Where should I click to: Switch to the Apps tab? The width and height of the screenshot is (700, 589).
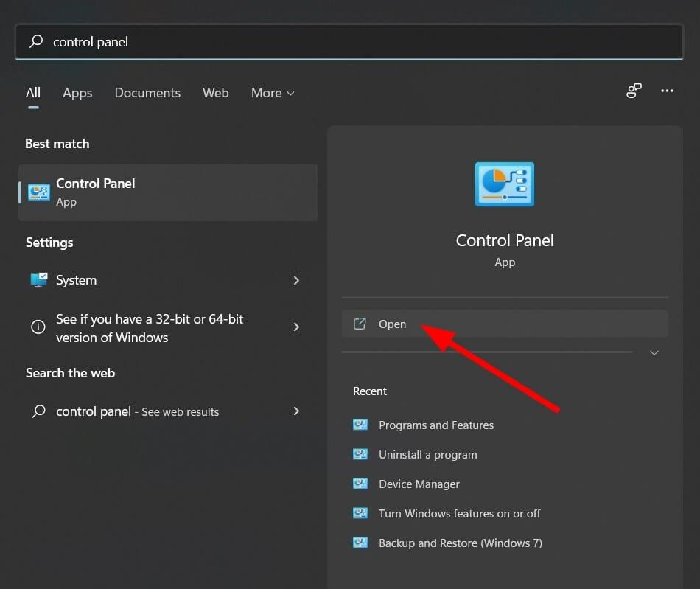tap(77, 93)
